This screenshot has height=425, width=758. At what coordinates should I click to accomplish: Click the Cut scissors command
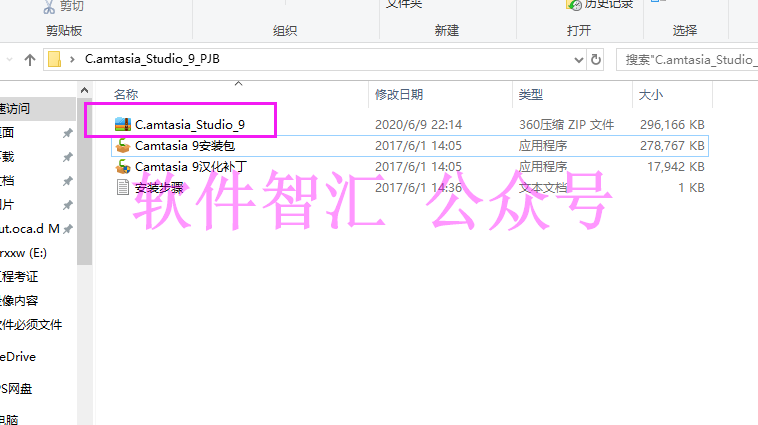click(x=63, y=6)
